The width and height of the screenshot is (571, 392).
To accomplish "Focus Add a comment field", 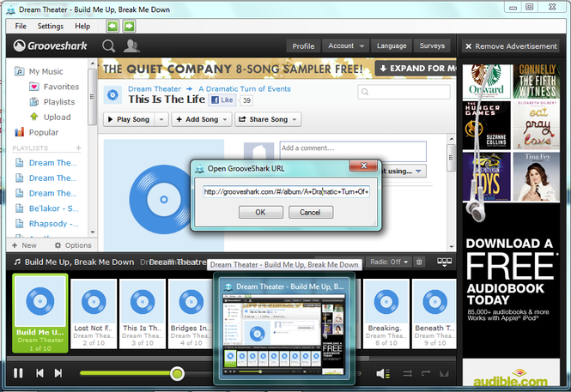I will pyautogui.click(x=353, y=151).
